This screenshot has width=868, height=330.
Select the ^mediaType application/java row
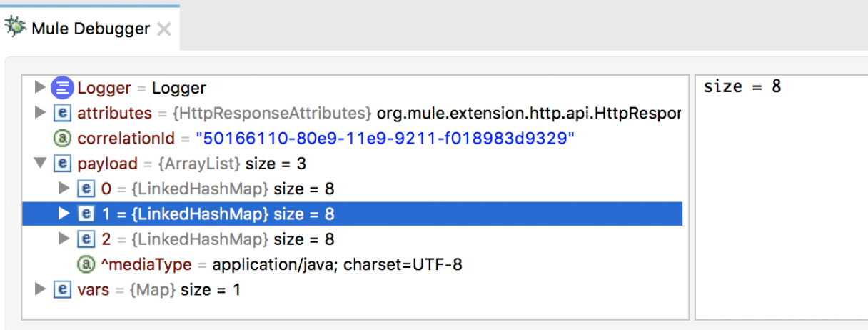353,264
